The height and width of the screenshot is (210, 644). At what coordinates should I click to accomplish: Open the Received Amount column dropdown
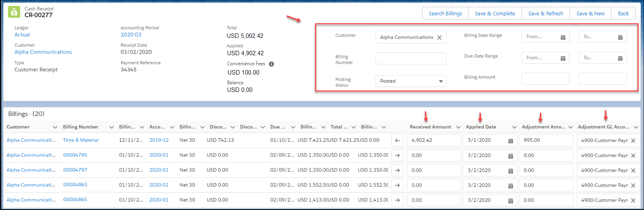458,127
